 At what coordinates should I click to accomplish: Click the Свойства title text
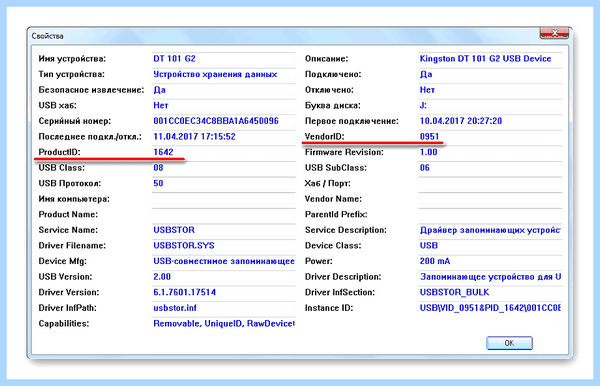(x=47, y=36)
